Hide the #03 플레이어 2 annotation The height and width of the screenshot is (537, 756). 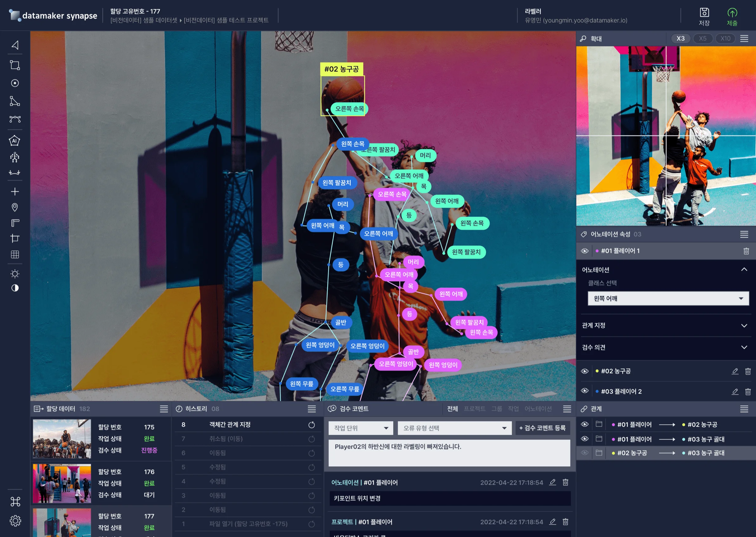coord(585,391)
